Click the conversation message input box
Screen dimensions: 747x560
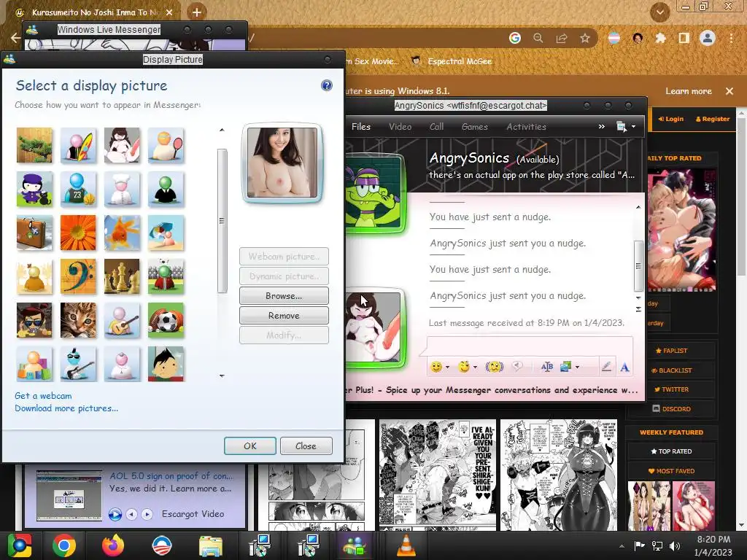[x=530, y=346]
